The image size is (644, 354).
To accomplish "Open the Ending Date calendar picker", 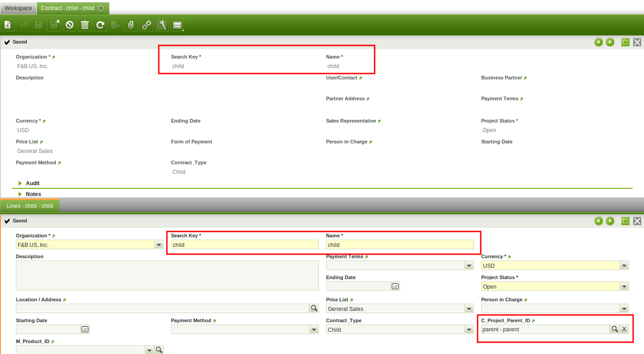I will coord(395,286).
